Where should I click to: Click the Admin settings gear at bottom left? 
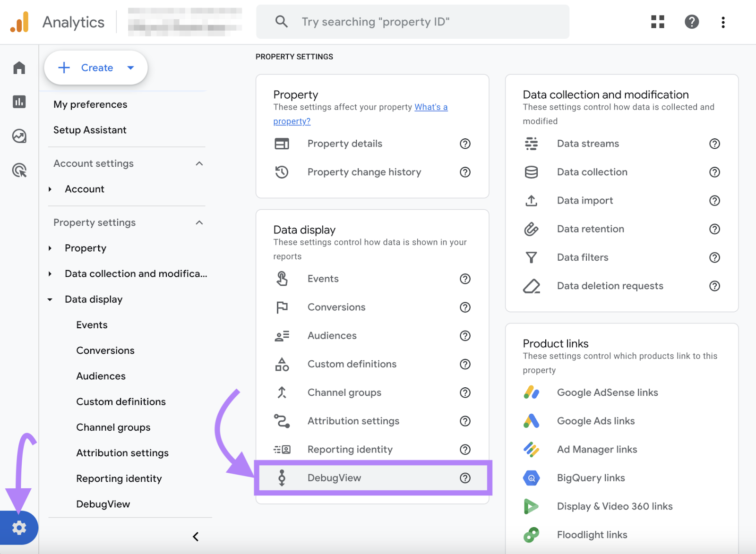[19, 528]
